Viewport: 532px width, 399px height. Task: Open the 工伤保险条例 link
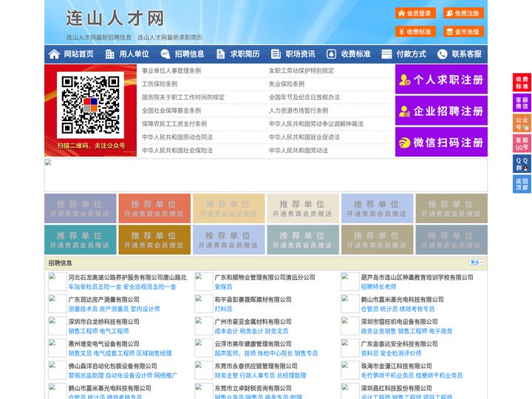(160, 83)
